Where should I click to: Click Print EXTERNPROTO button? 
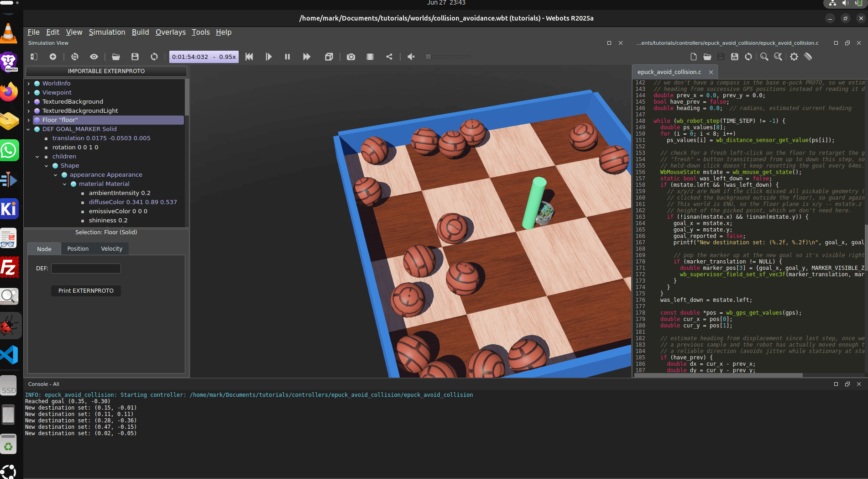pyautogui.click(x=86, y=291)
